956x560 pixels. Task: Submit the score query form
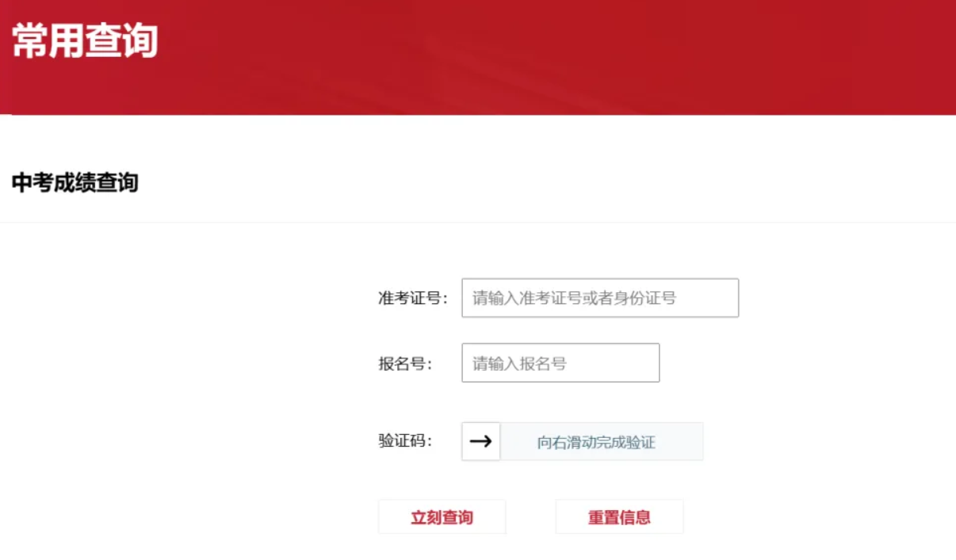tap(442, 517)
